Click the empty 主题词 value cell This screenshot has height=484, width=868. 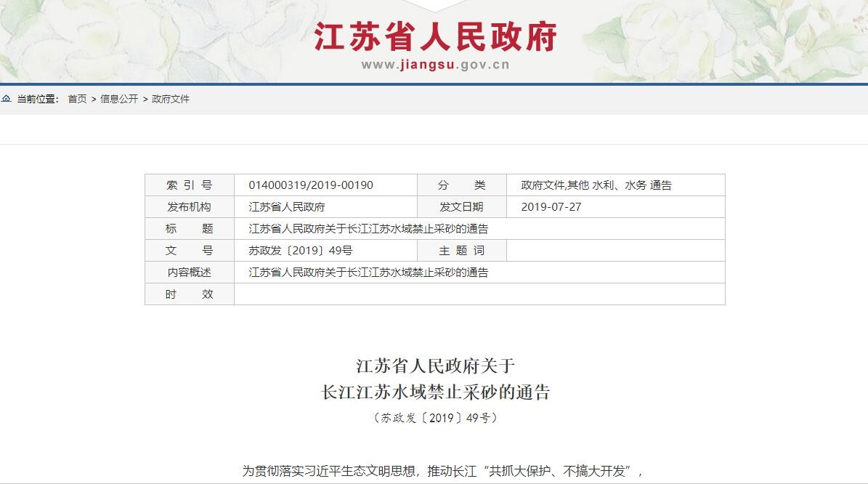615,251
